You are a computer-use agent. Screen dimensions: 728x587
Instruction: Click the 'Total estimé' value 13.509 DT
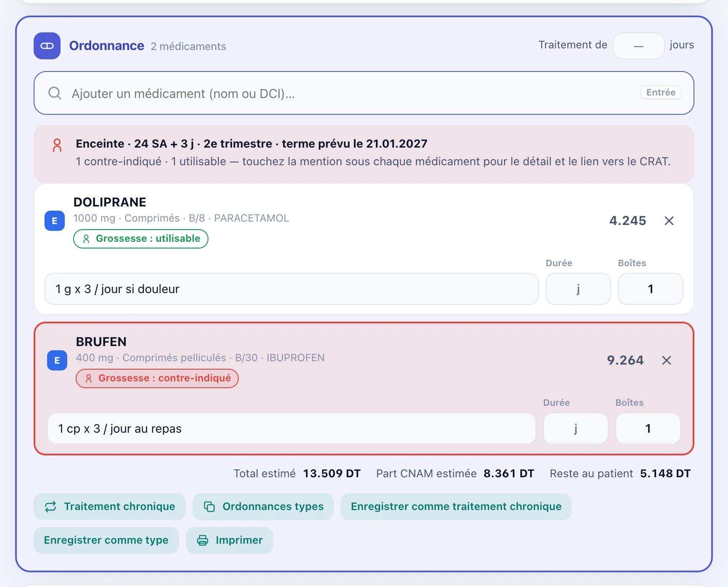pyautogui.click(x=332, y=474)
